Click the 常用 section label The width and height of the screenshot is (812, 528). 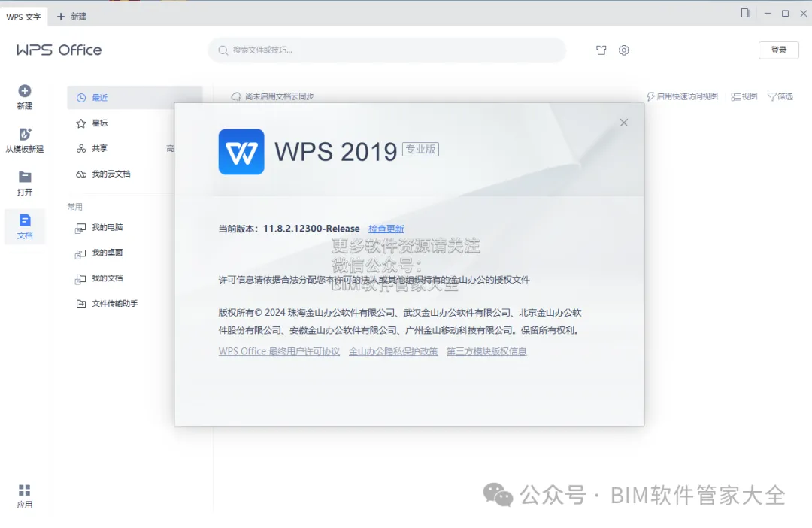pos(75,206)
